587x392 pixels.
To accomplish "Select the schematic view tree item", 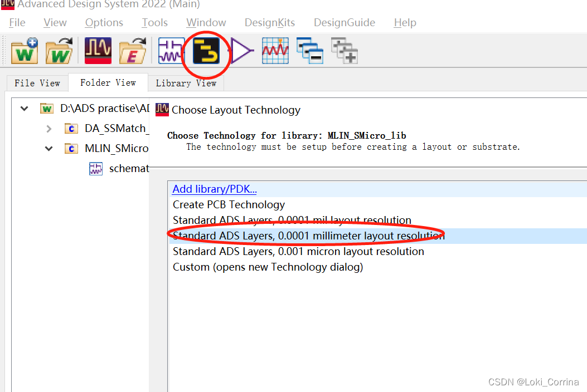I will point(129,169).
